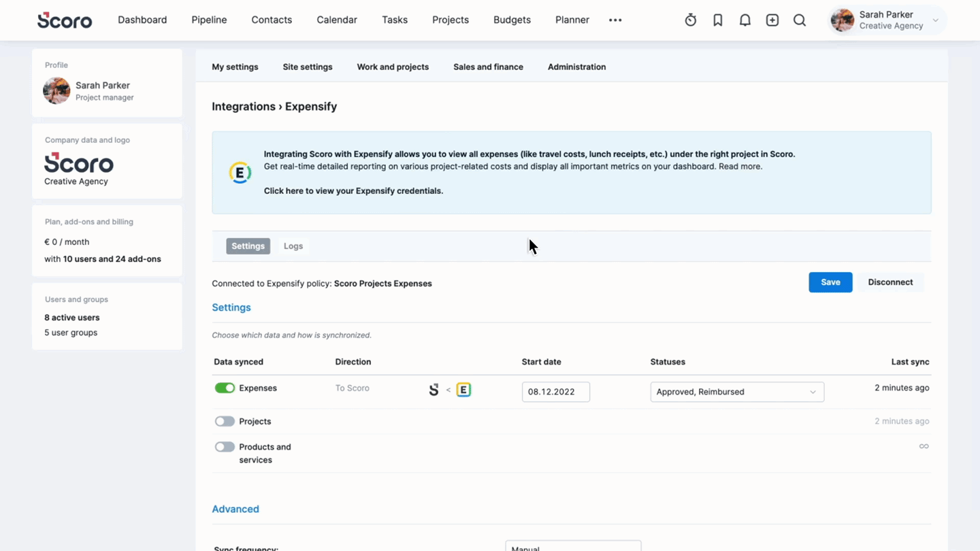Open the Planner page
The height and width of the screenshot is (551, 980).
click(572, 20)
